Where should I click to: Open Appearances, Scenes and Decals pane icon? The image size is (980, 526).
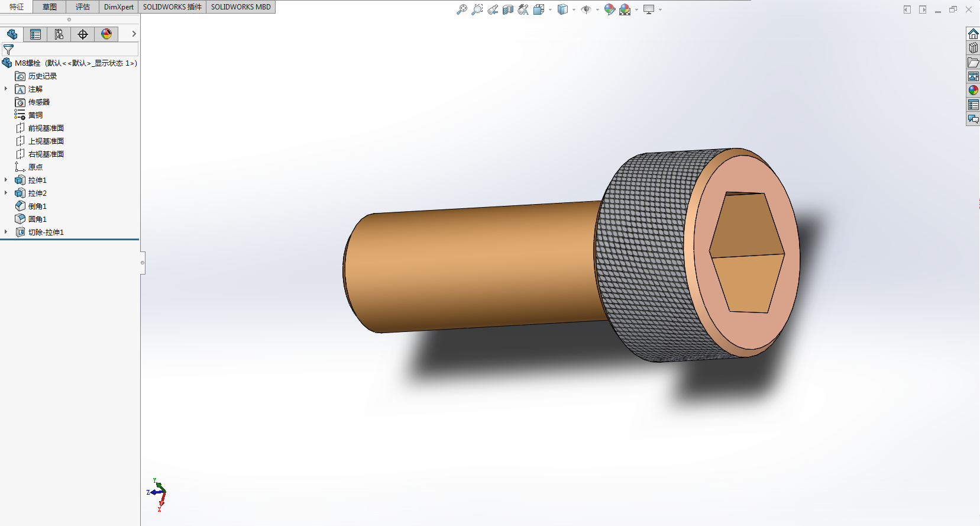pos(973,91)
